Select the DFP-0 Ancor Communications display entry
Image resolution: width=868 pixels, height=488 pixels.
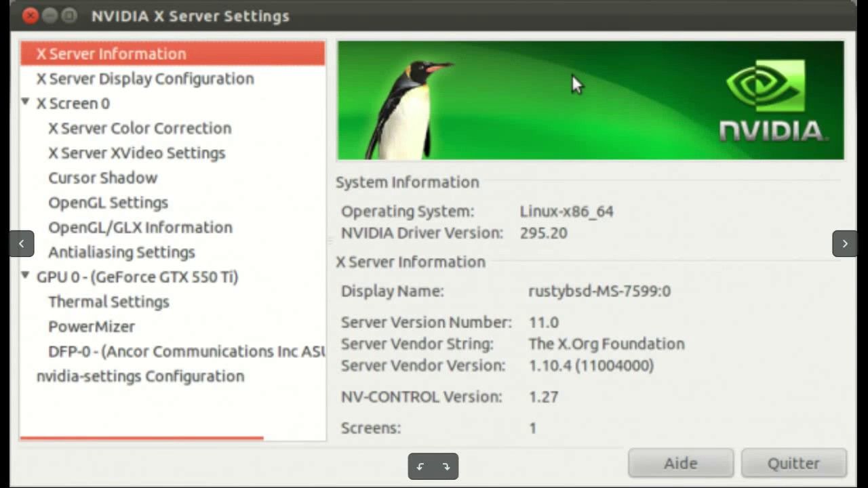(x=186, y=351)
